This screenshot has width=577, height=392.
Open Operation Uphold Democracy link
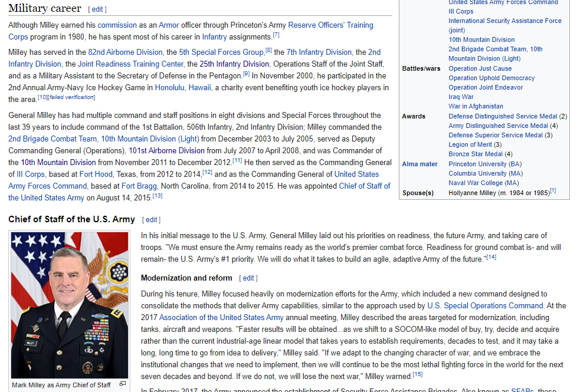click(x=491, y=78)
